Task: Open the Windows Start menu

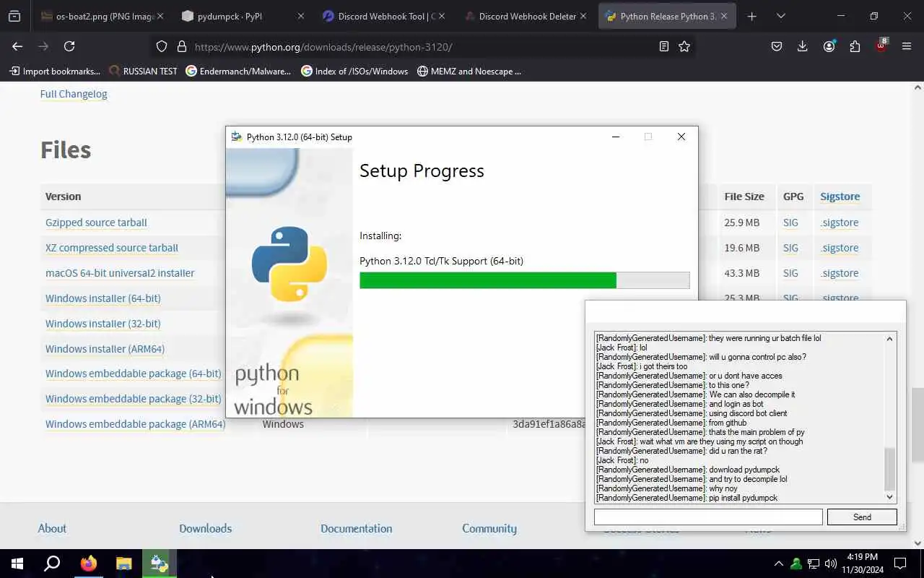Action: 17,564
